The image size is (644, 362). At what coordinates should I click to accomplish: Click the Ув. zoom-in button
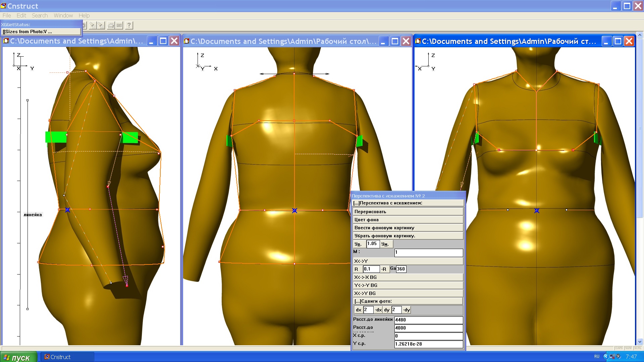358,244
